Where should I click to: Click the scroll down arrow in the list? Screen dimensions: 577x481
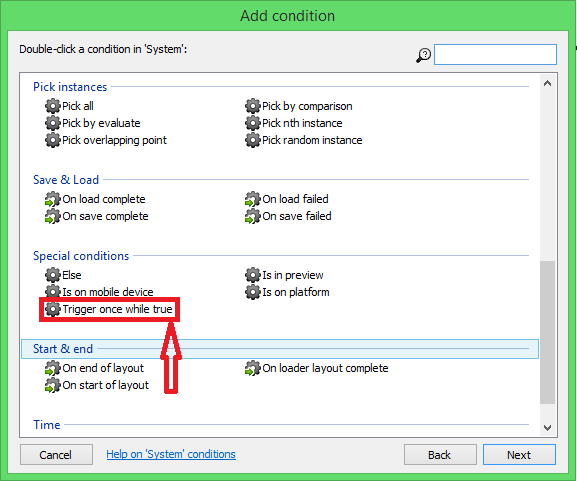(x=547, y=428)
